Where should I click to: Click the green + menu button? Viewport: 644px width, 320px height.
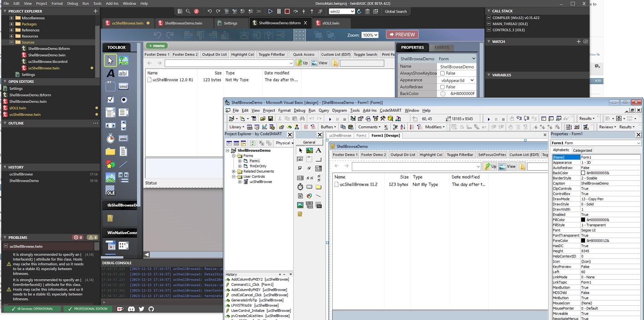156,46
